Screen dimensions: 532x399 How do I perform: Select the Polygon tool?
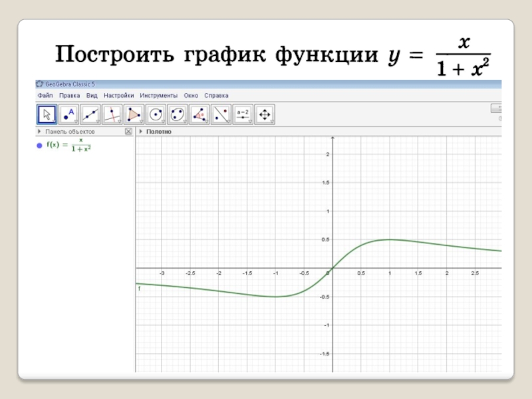pos(134,114)
